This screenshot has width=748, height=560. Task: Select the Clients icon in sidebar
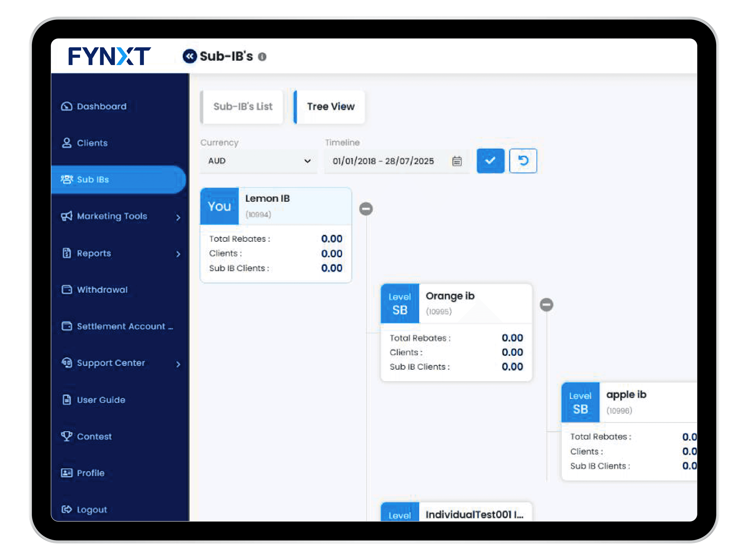pyautogui.click(x=67, y=143)
